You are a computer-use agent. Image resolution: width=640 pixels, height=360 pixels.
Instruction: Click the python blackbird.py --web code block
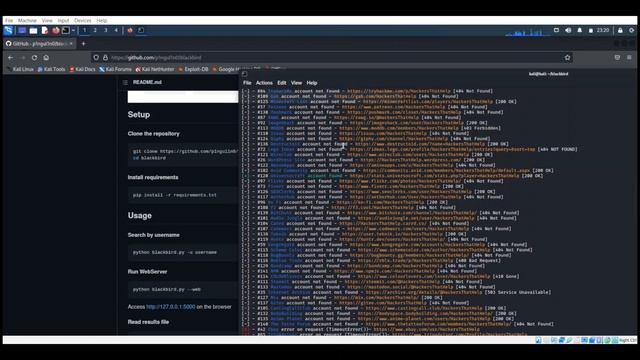183,289
